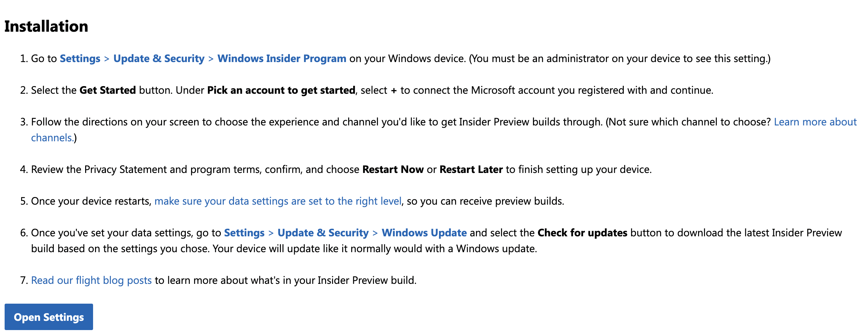Image resolution: width=868 pixels, height=336 pixels.
Task: Click the bold Get Started text
Action: coord(108,90)
